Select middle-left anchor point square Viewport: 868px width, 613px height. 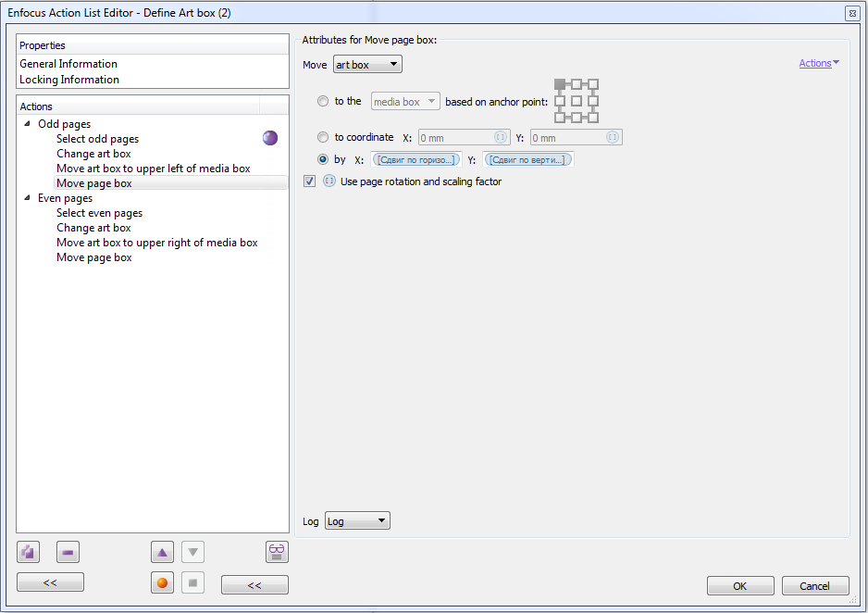click(x=560, y=101)
